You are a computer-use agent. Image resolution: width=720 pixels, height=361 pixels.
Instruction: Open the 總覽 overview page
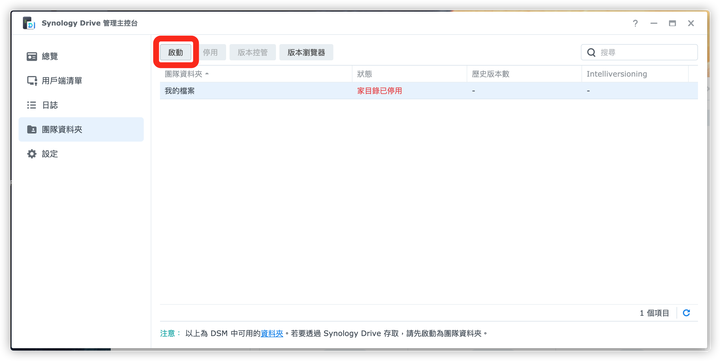(x=81, y=56)
